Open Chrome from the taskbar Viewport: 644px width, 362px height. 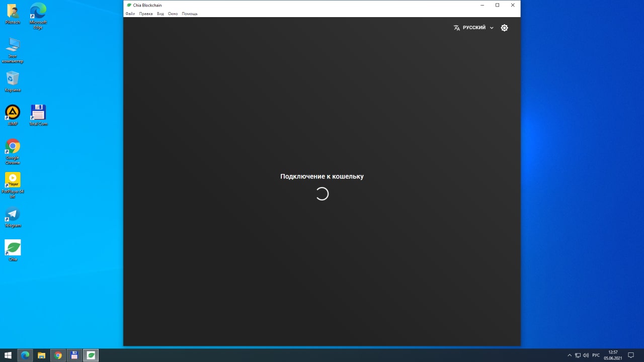point(58,355)
